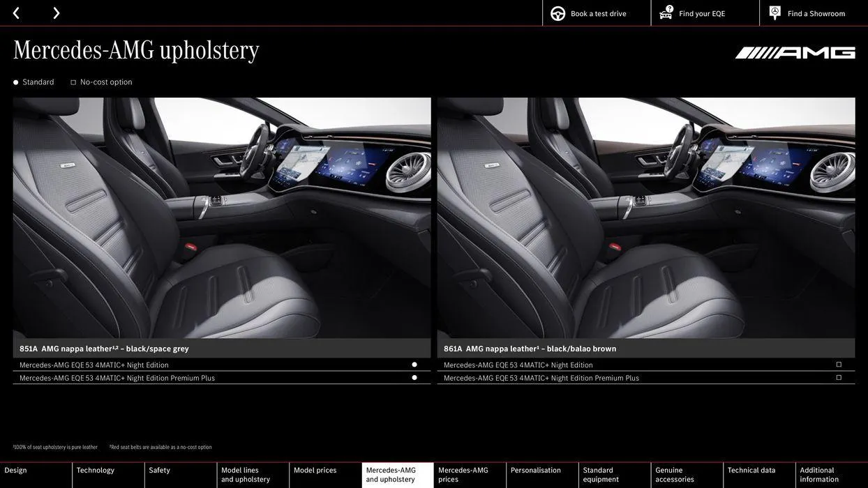Click standard dot for 851A Night Edition
This screenshot has width=868, height=488.
coord(414,365)
